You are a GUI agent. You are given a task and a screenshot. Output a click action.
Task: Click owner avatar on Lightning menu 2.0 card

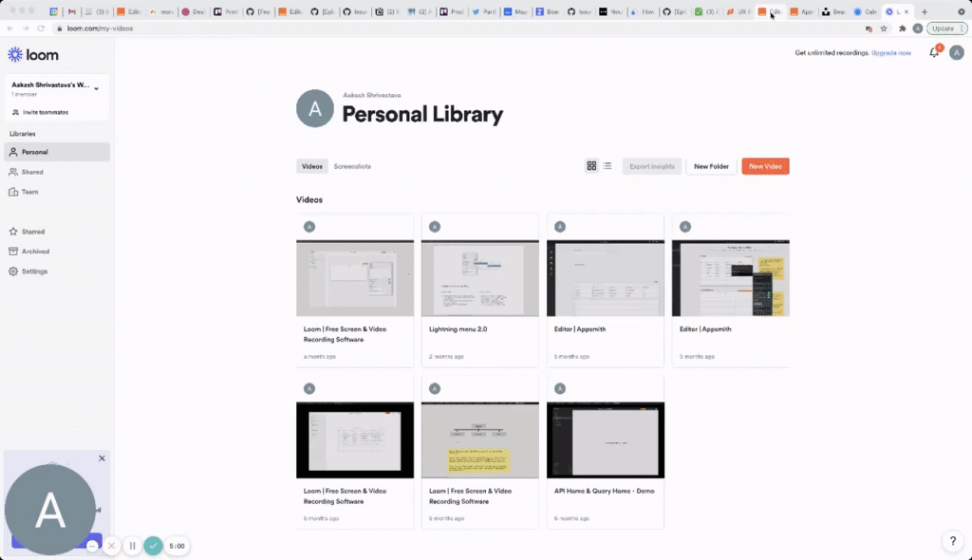435,227
